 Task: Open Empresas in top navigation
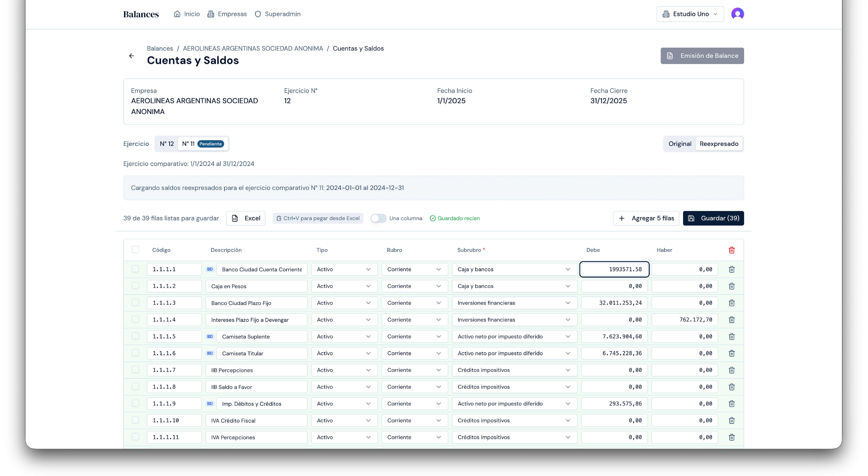[227, 14]
